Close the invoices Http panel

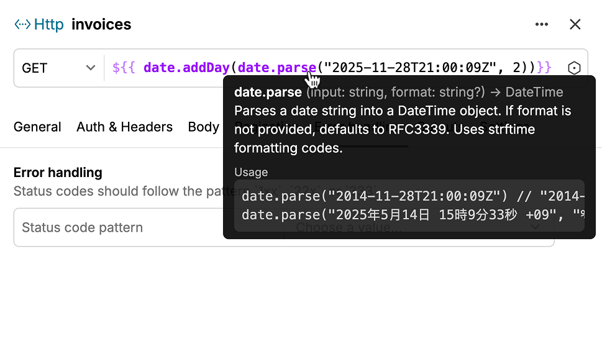tap(575, 25)
